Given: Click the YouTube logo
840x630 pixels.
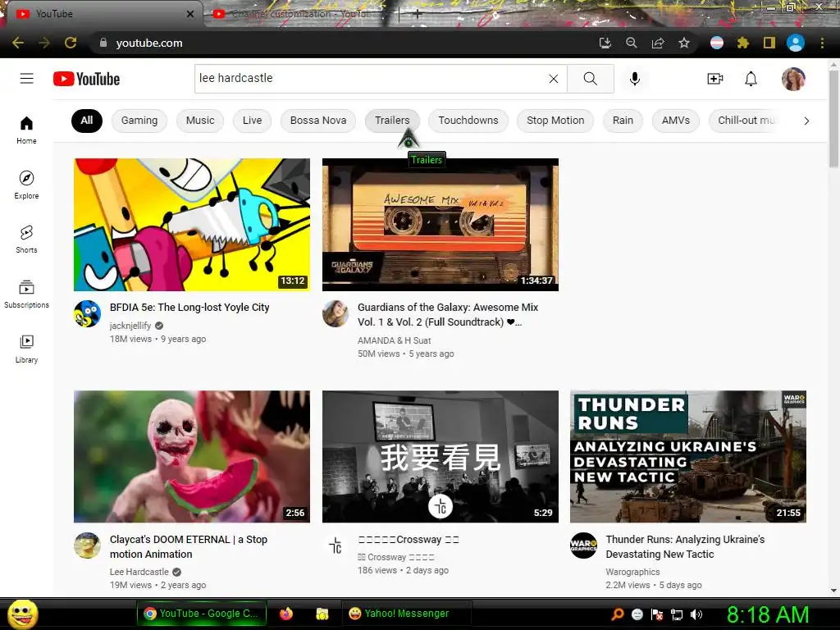Looking at the screenshot, I should (87, 79).
